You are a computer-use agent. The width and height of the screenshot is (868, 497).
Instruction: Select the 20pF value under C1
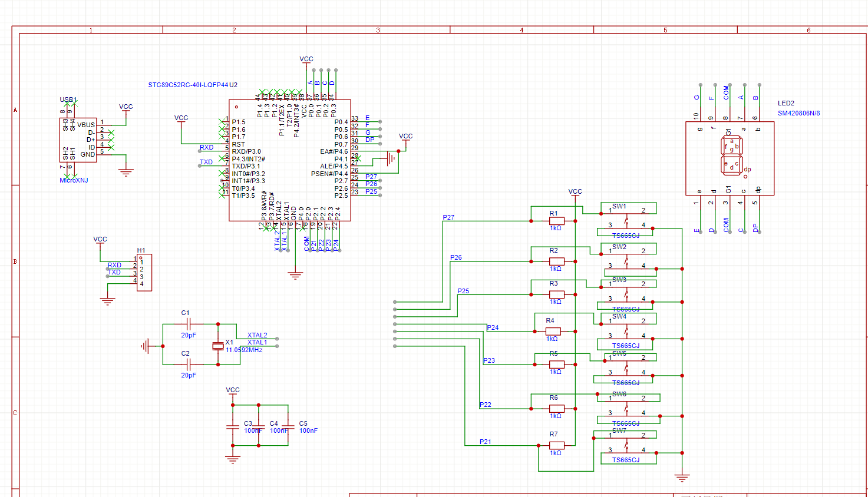[189, 335]
